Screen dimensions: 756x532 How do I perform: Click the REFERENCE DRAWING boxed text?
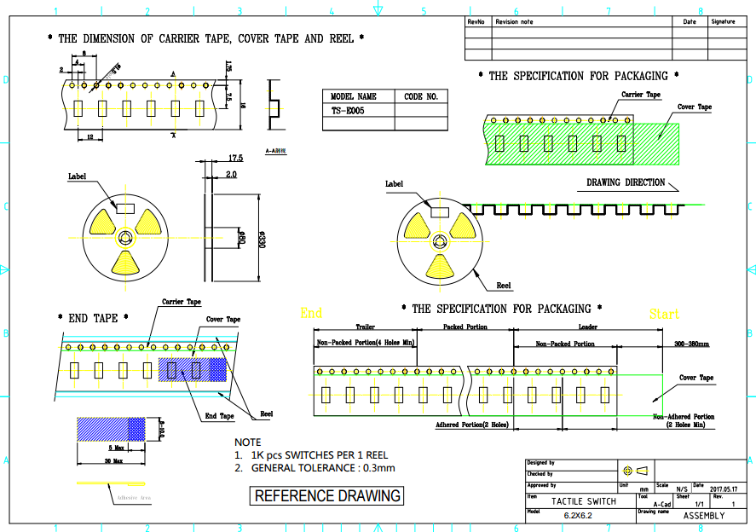327,495
